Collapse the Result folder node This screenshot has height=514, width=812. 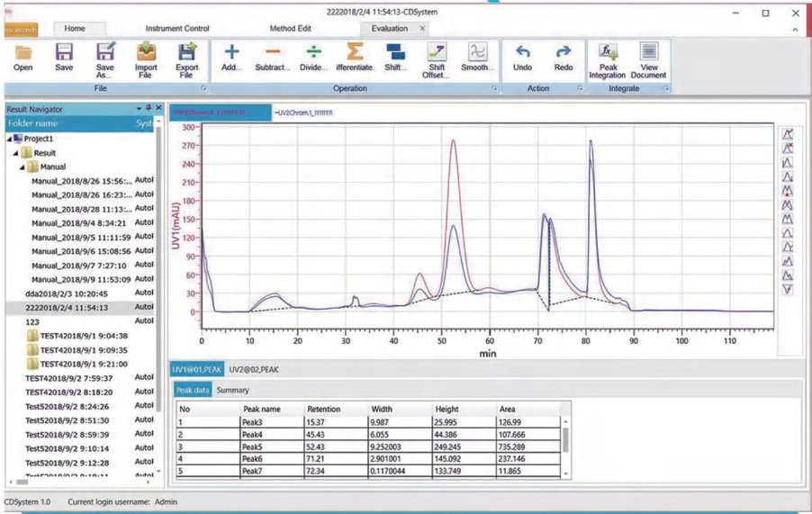[15, 153]
